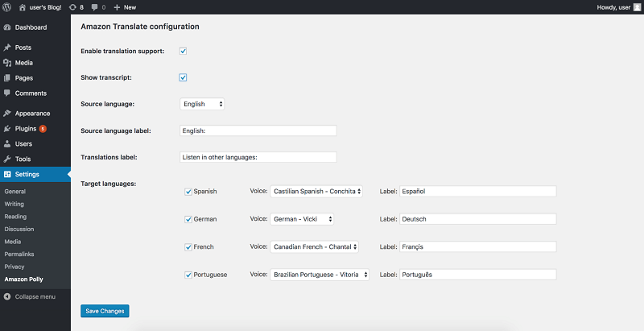Image resolution: width=644 pixels, height=331 pixels.
Task: Expand the Castilian Spanish voice dropdown
Action: [317, 192]
